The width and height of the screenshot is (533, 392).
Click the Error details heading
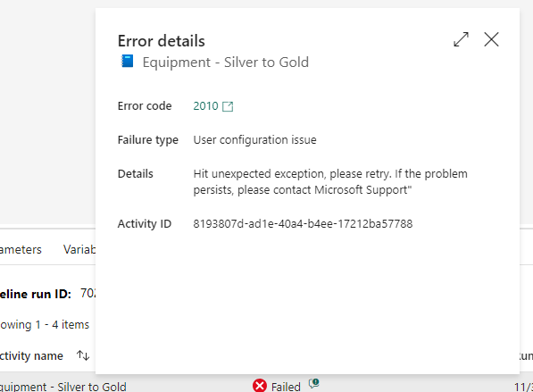pyautogui.click(x=161, y=41)
